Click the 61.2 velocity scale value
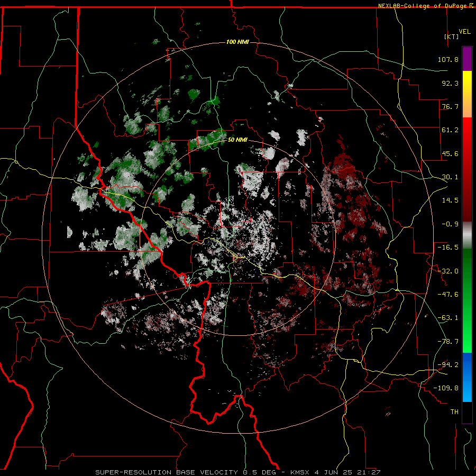The image size is (476, 476). tap(450, 130)
